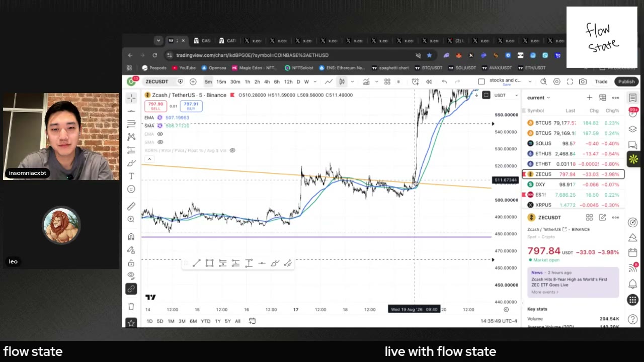Show the ADR% / RVol indicator
644x362 pixels.
tap(232, 150)
